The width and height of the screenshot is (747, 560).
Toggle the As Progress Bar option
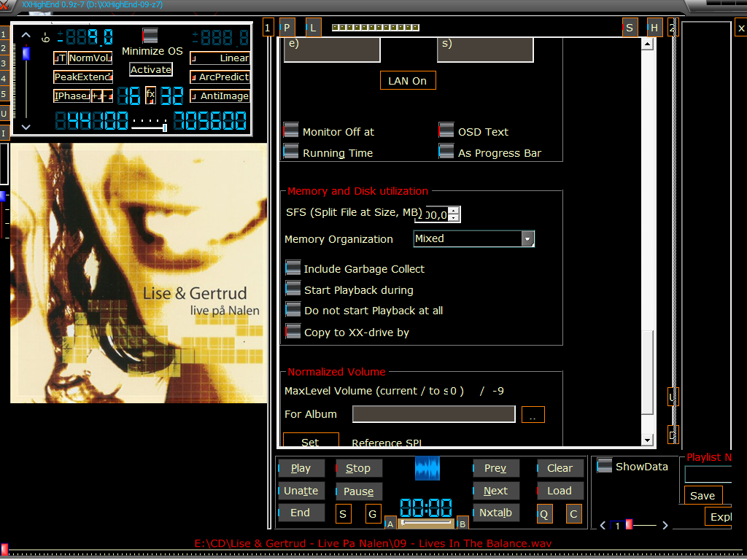tap(446, 152)
